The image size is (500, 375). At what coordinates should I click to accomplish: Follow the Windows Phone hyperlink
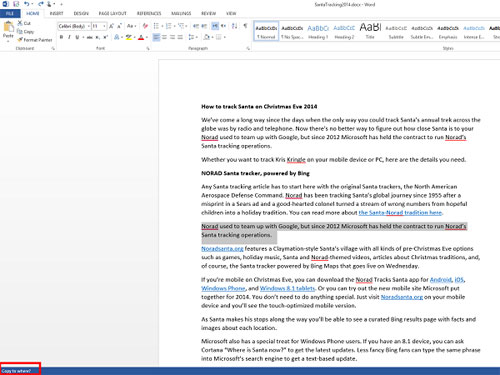[x=223, y=288]
